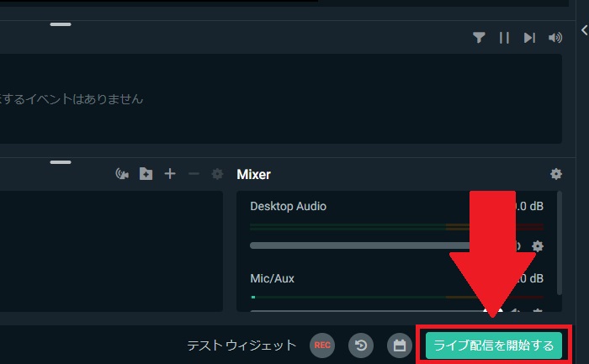Click the Desktop Audio label
The image size is (589, 364).
[288, 206]
